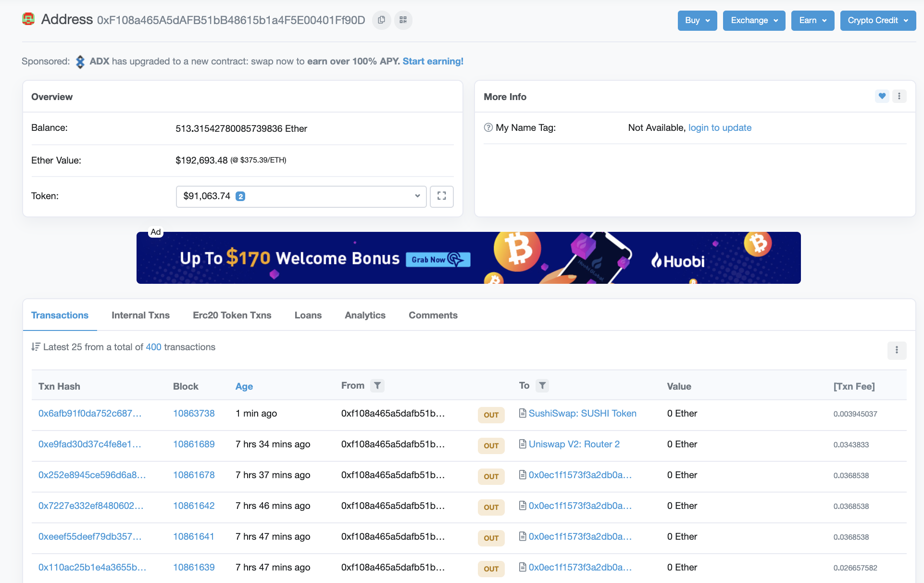Click OUT badge in the 7 hrs 34 mins row
Viewport: 924px width, 583px height.
point(491,445)
